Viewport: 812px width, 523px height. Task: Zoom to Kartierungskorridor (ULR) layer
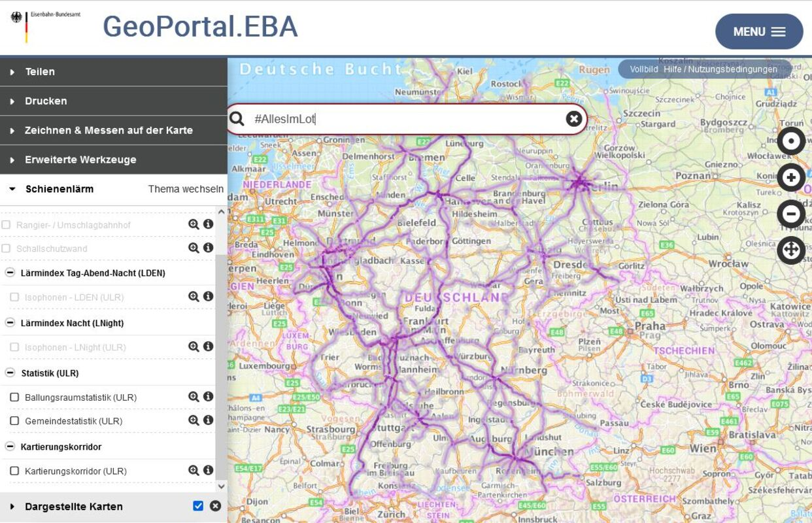point(194,470)
